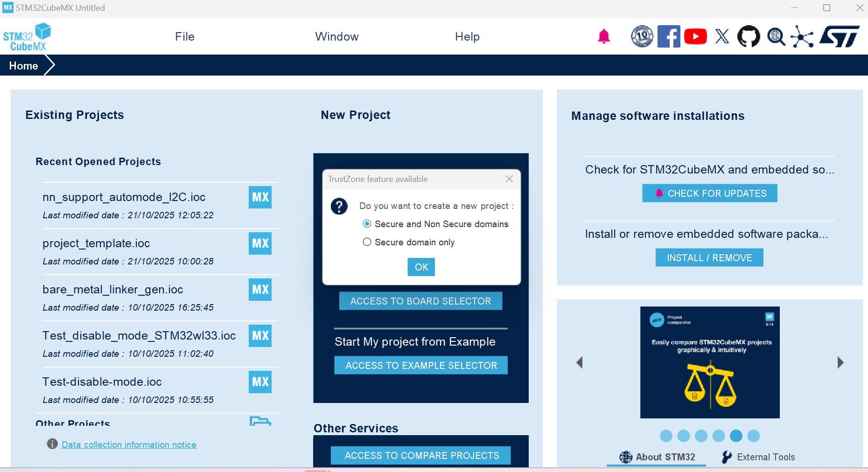
Task: Open the notification bell icon
Action: [604, 36]
